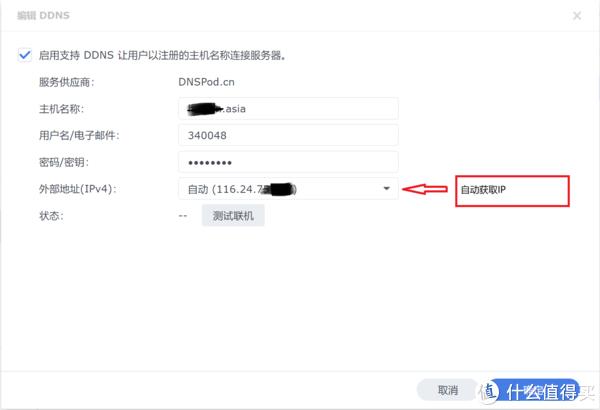
Task: Open the 自动 (116.24...) combo box
Action: [288, 189]
